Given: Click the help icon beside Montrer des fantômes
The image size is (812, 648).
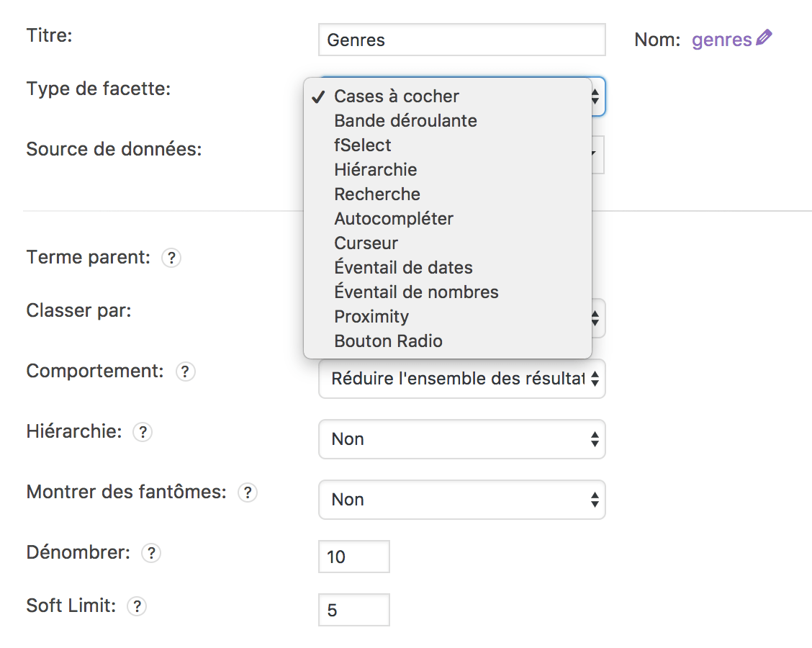Looking at the screenshot, I should 248,492.
